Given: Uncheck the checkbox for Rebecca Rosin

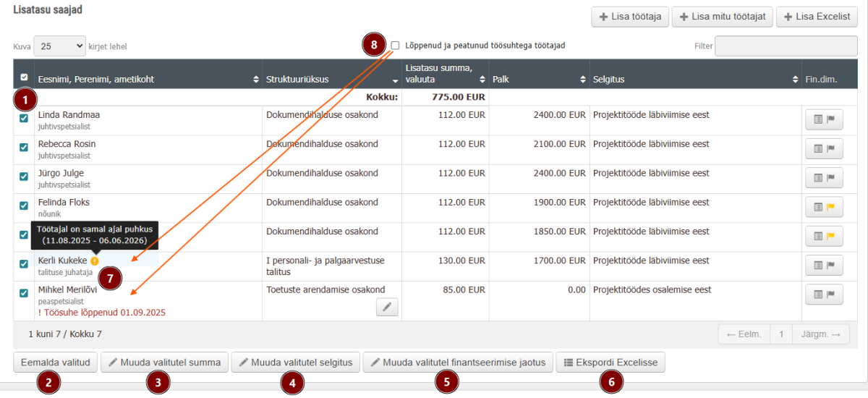Looking at the screenshot, I should [24, 147].
